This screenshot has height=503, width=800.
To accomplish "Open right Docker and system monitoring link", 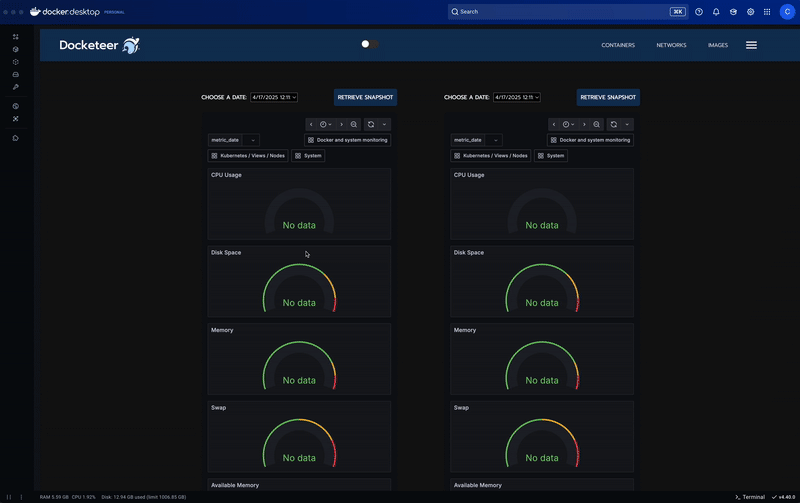I will click(590, 140).
